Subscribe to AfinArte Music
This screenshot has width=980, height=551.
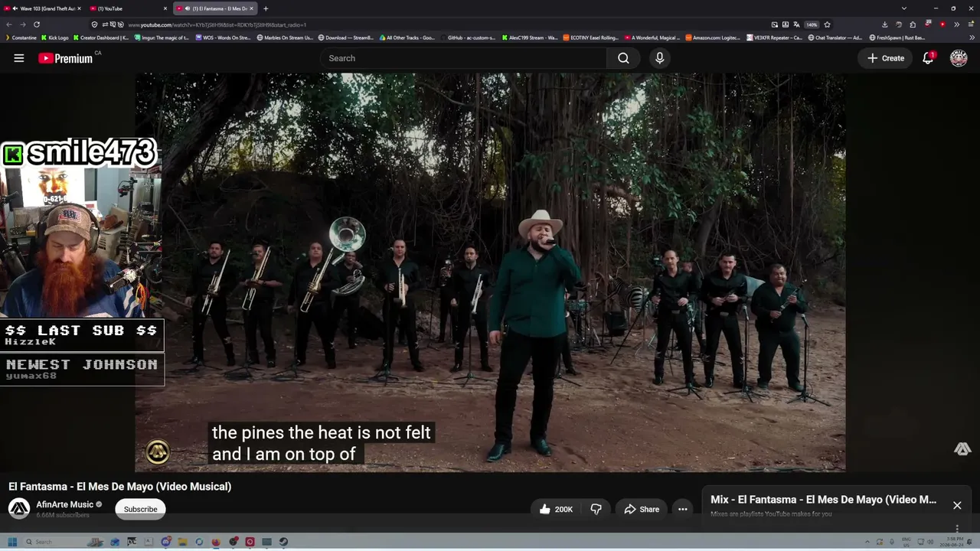[140, 509]
